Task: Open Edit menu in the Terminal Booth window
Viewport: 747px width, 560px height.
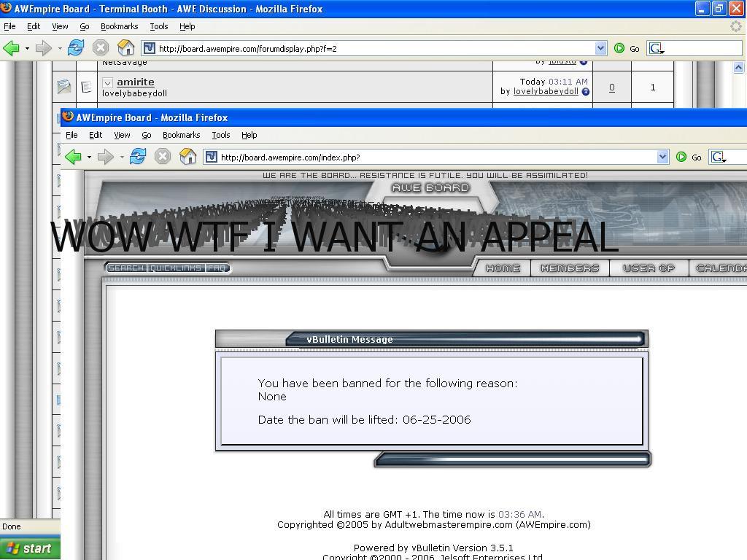Action: (x=34, y=26)
